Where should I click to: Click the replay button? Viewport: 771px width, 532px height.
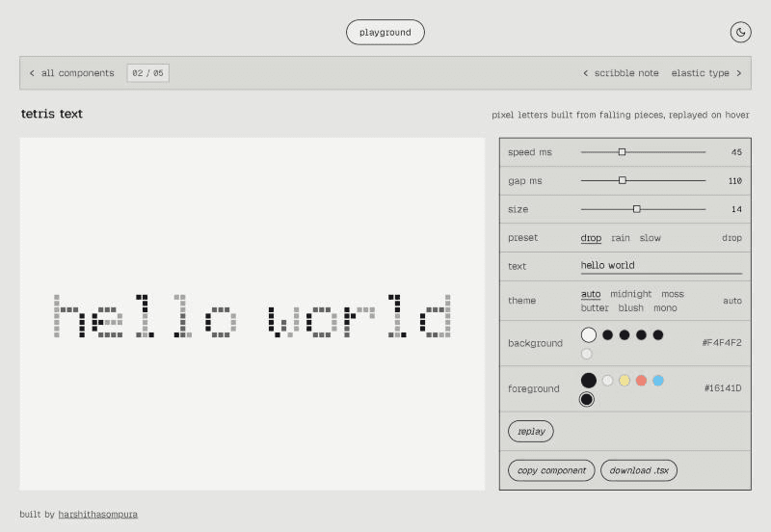coord(531,431)
